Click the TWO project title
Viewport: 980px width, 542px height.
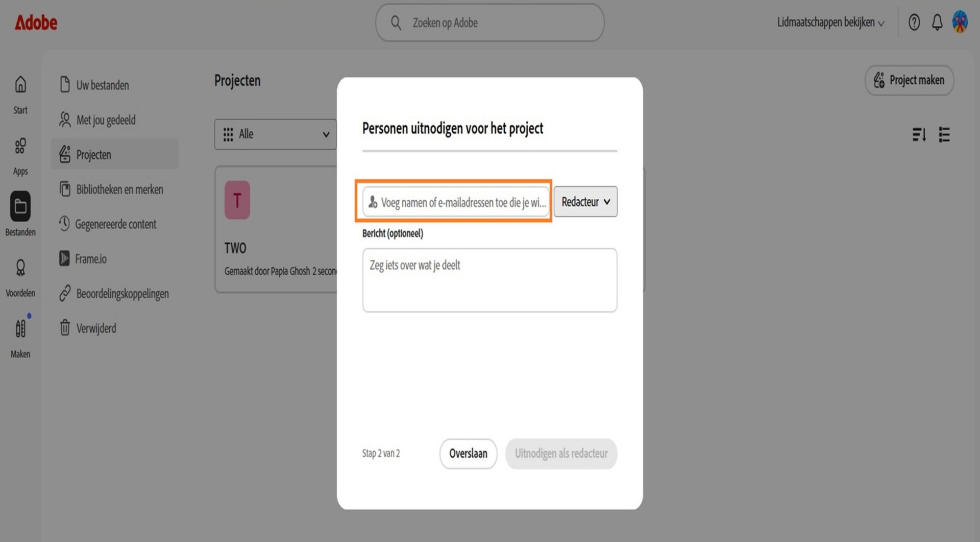(235, 248)
